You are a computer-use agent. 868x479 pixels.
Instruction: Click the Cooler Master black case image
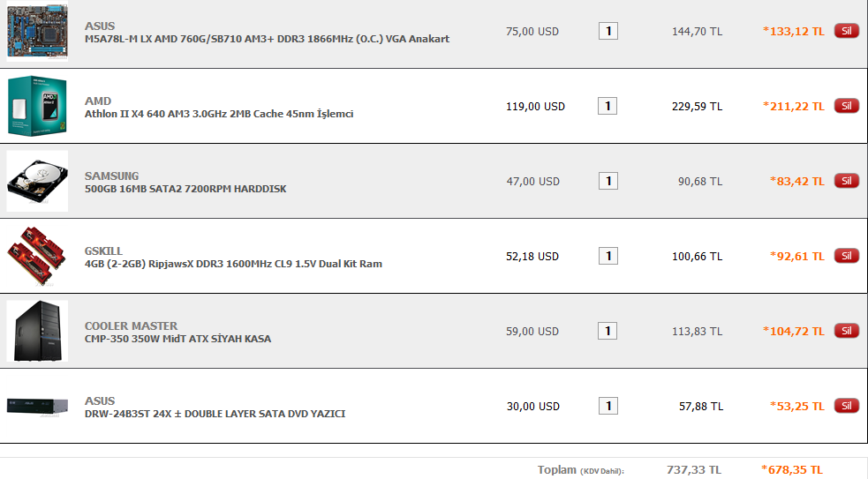(37, 331)
